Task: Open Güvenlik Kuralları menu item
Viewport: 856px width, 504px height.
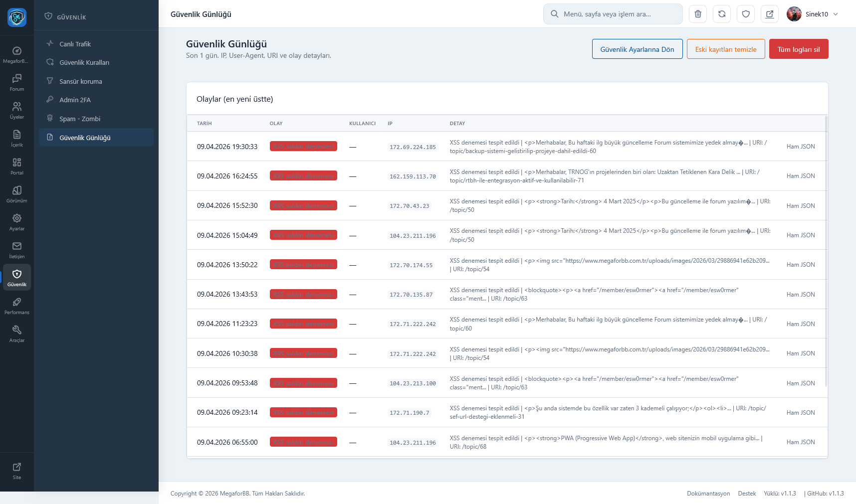Action: point(84,62)
